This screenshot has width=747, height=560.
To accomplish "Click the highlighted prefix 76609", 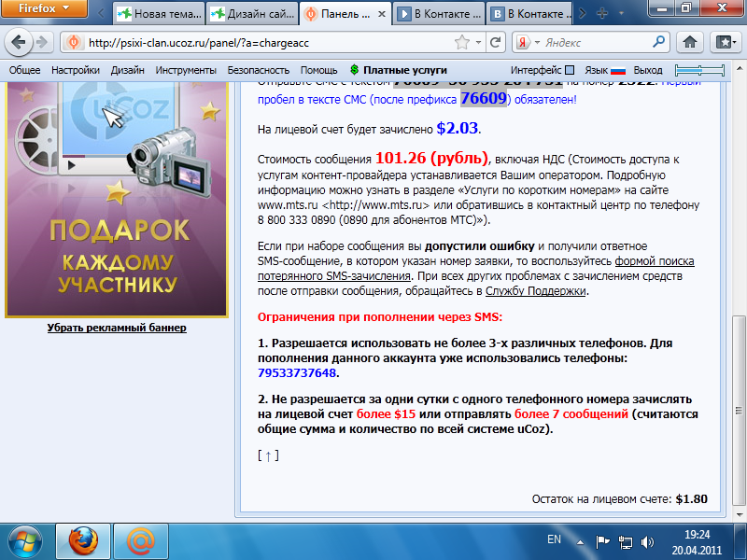I will click(483, 99).
